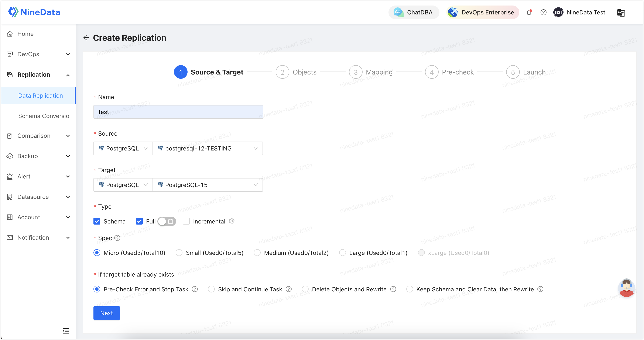Select Delete Objects and Rewrite option

[305, 289]
